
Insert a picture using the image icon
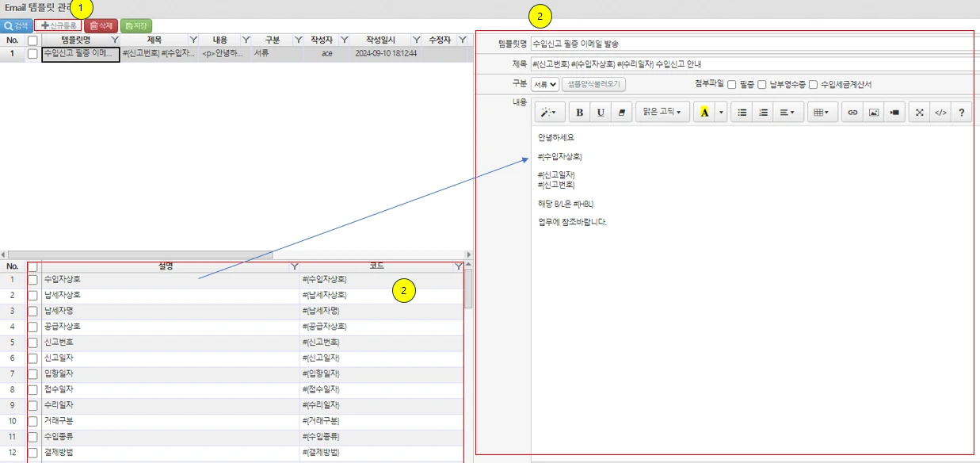873,113
